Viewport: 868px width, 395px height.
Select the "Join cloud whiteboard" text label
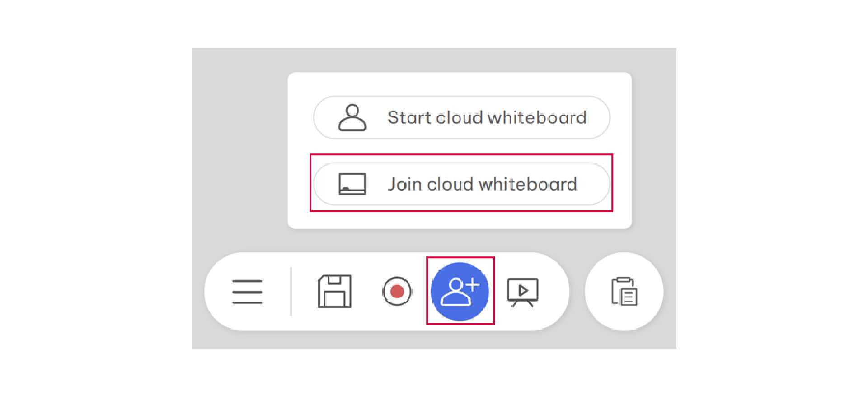[483, 184]
